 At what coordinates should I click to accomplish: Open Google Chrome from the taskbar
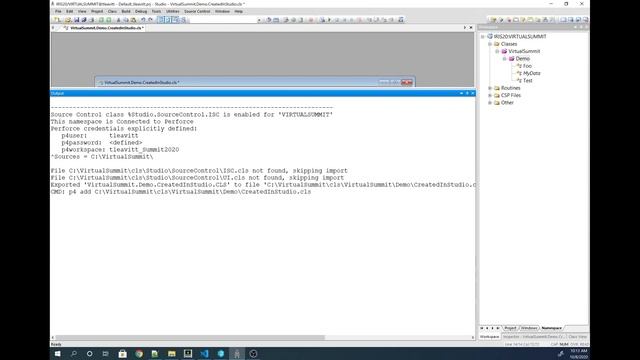click(x=139, y=354)
